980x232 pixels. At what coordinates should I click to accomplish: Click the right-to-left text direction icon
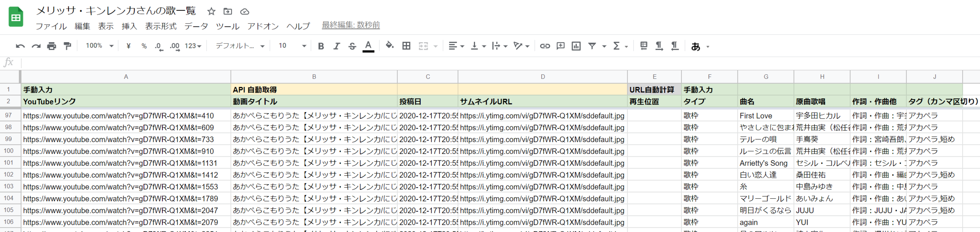[x=675, y=46]
